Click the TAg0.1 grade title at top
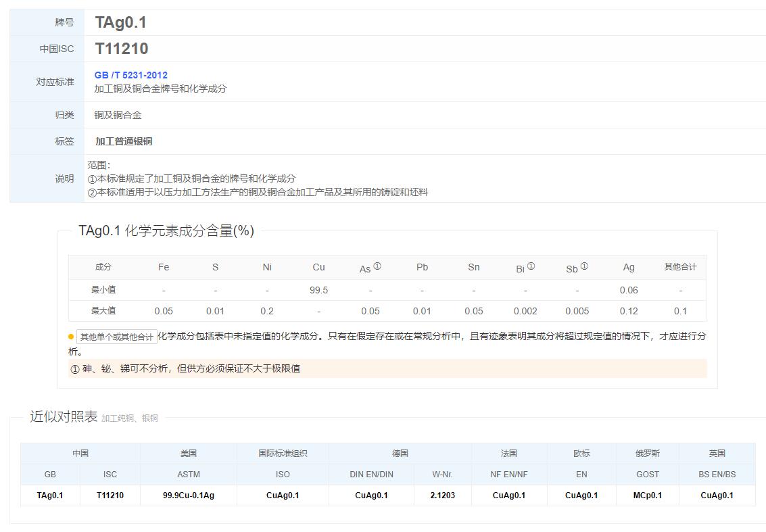This screenshot has width=766, height=532. click(x=121, y=22)
